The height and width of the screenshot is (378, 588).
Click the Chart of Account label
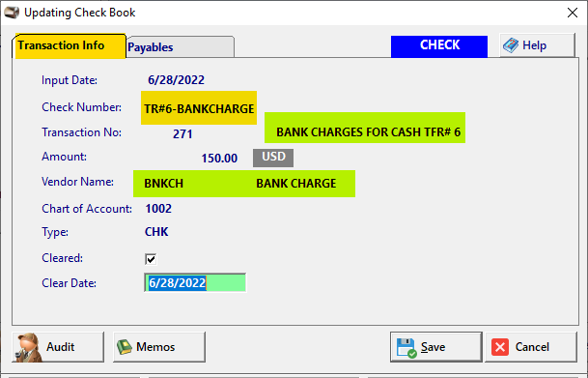[87, 209]
